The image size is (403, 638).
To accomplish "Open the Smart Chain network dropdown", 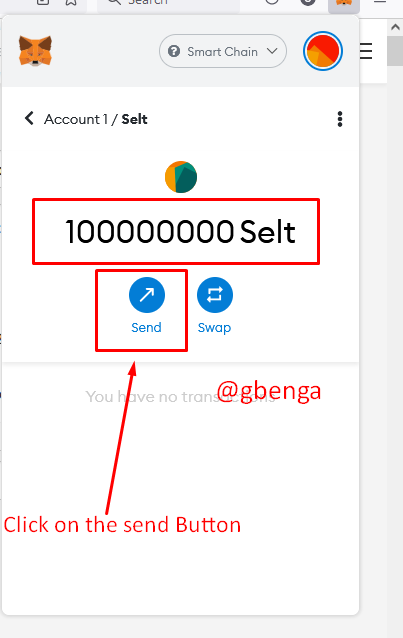I will click(223, 51).
